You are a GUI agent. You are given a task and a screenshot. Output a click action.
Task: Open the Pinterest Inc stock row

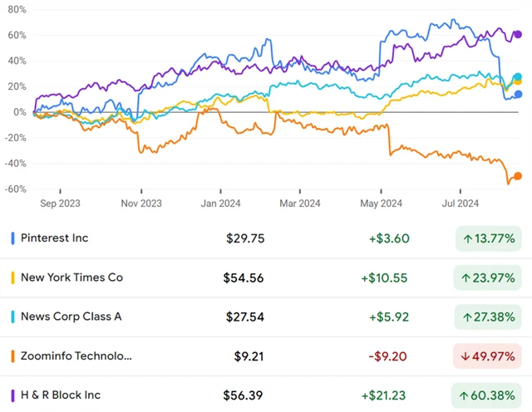55,238
